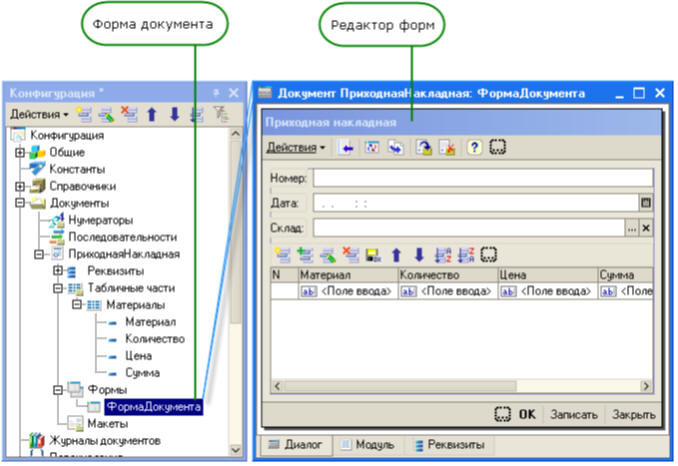
Task: Click the back arrow icon in form toolbar
Action: click(x=346, y=148)
